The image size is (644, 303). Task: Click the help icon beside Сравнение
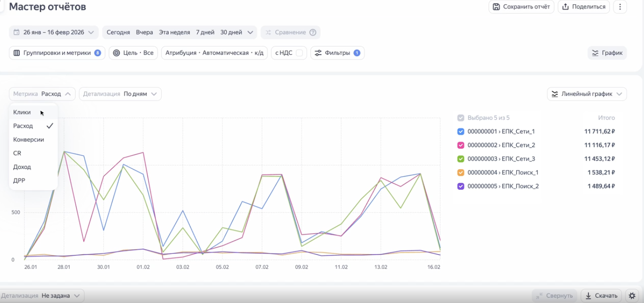pos(313,32)
